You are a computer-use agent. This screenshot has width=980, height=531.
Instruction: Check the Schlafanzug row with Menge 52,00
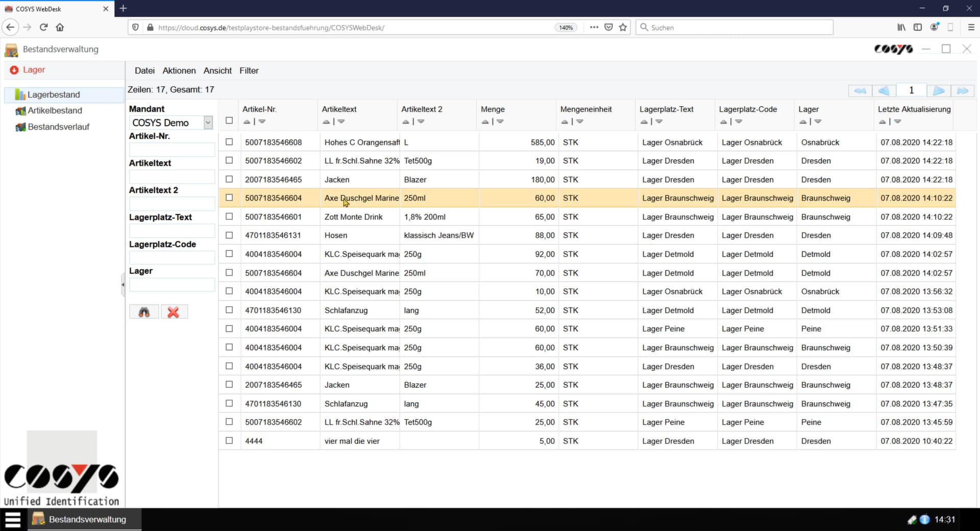tap(229, 310)
